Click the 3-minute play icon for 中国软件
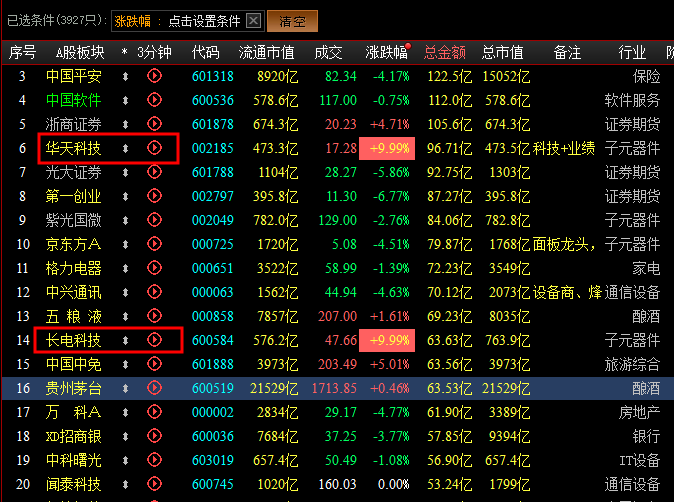The height and width of the screenshot is (502, 674). [154, 100]
